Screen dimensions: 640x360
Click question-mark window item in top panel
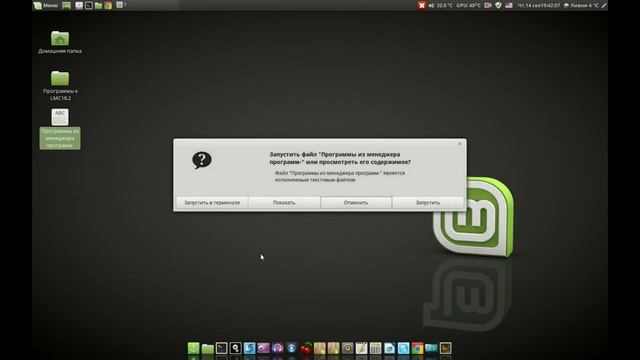coord(121,5)
